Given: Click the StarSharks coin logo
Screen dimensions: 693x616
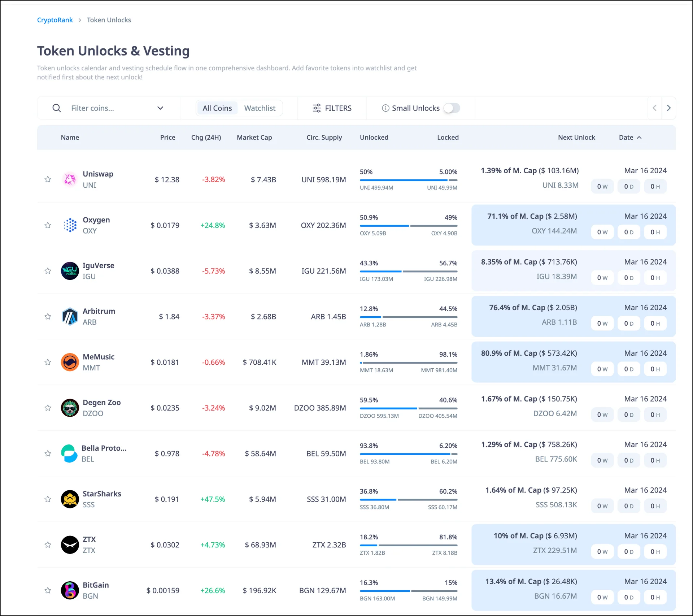Looking at the screenshot, I should (x=70, y=499).
